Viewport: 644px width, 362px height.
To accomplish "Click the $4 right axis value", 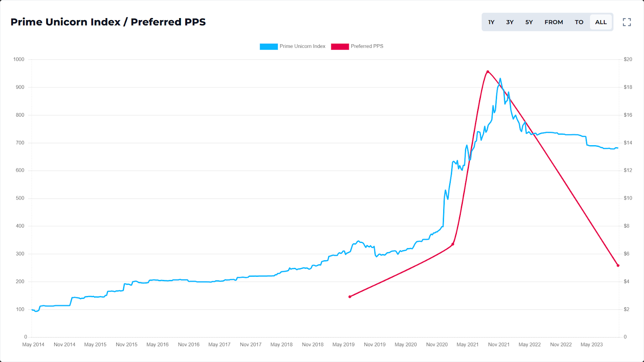I will [627, 282].
